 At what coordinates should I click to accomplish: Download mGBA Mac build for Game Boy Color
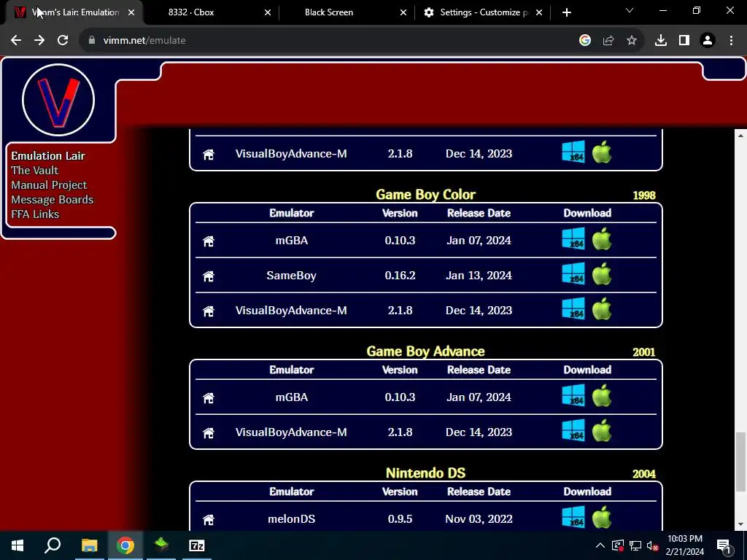coord(602,238)
